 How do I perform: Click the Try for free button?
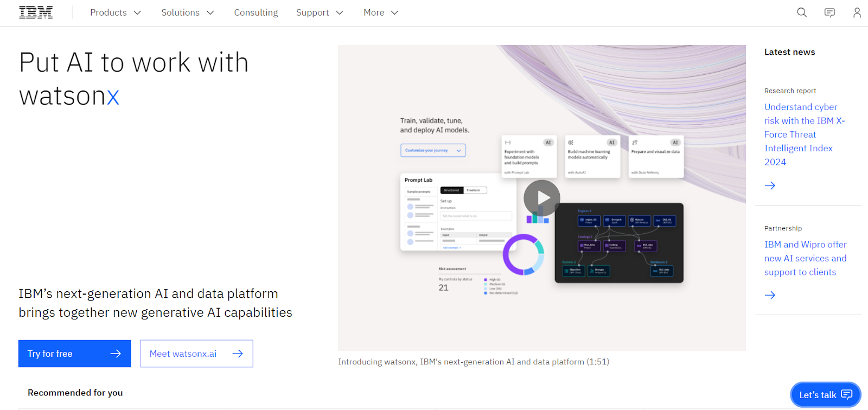click(75, 354)
